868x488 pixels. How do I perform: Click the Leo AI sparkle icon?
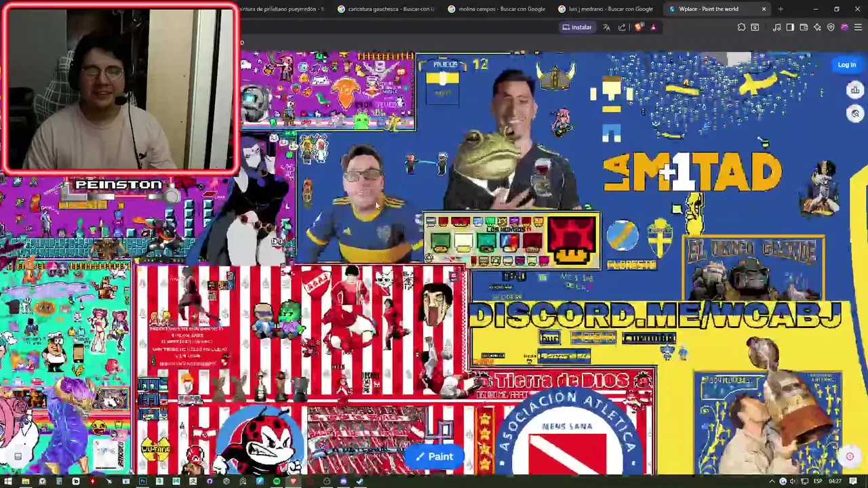(817, 27)
